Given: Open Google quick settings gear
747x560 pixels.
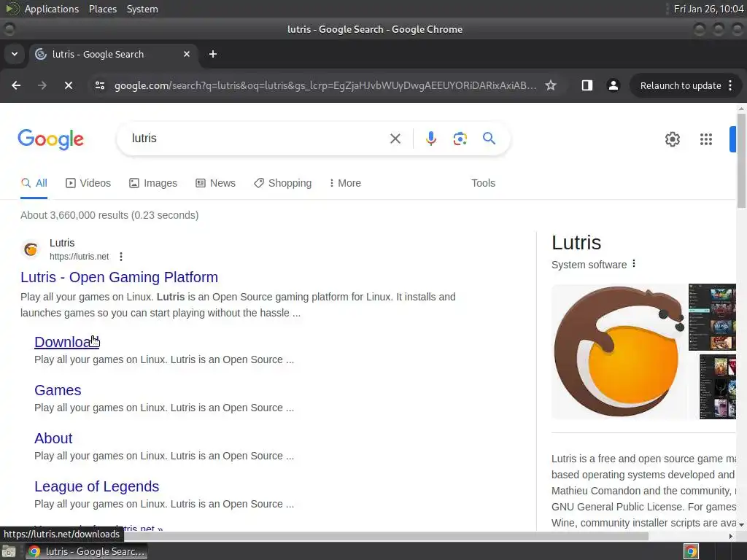Looking at the screenshot, I should click(x=672, y=139).
